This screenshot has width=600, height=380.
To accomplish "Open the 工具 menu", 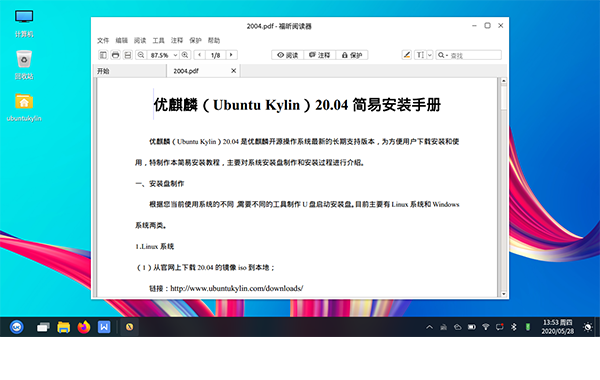I will click(158, 40).
